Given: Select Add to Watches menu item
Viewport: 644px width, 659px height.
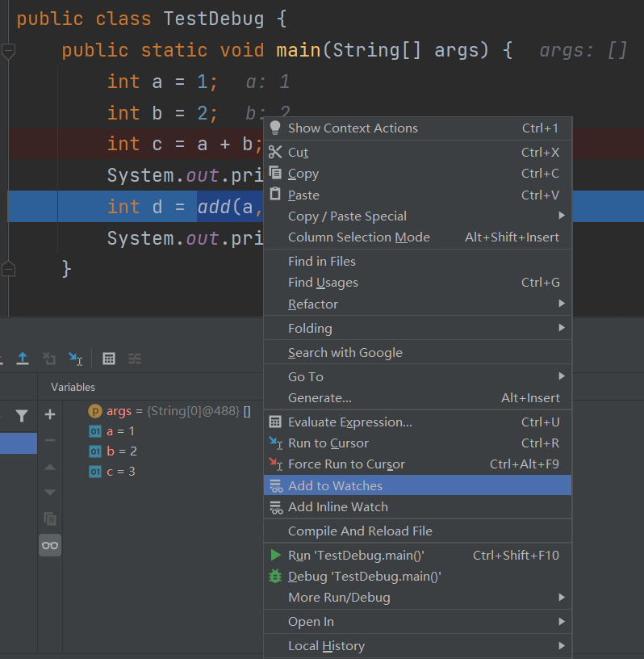Looking at the screenshot, I should click(336, 486).
